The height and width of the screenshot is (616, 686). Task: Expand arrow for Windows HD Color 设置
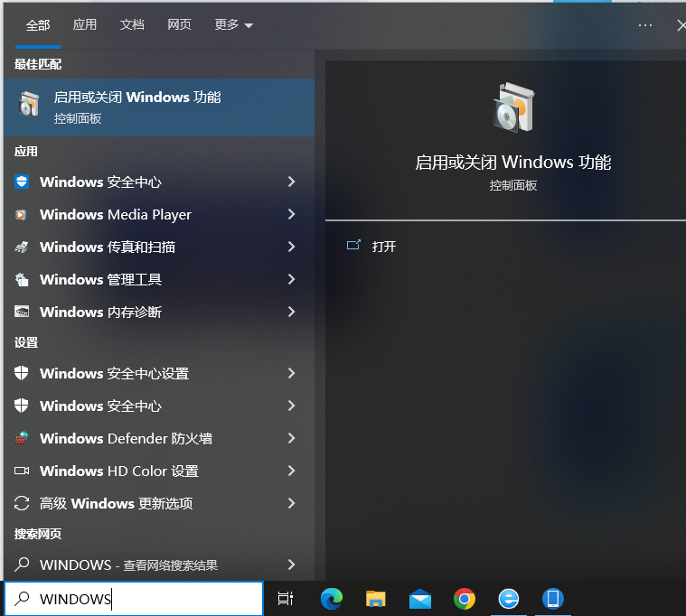pos(291,471)
